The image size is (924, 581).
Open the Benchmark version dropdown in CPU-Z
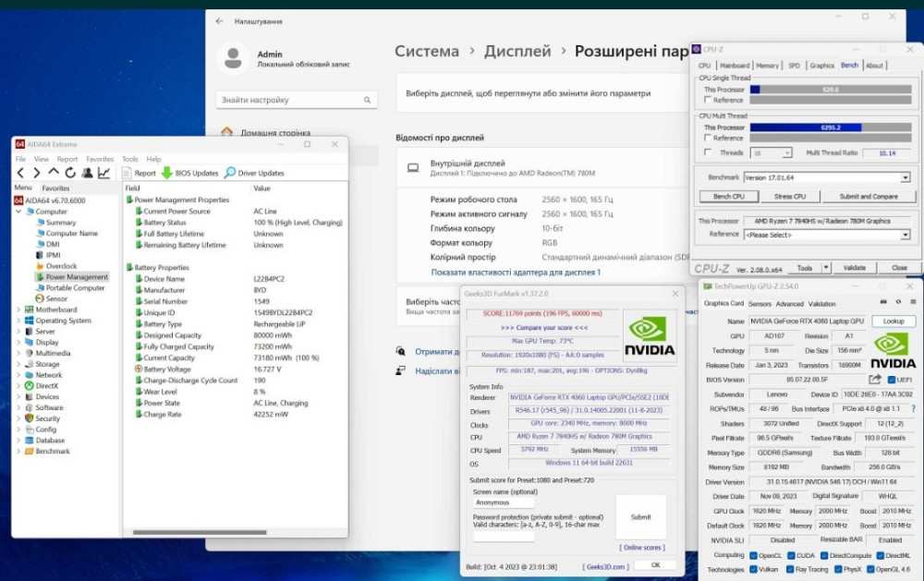[x=905, y=177]
